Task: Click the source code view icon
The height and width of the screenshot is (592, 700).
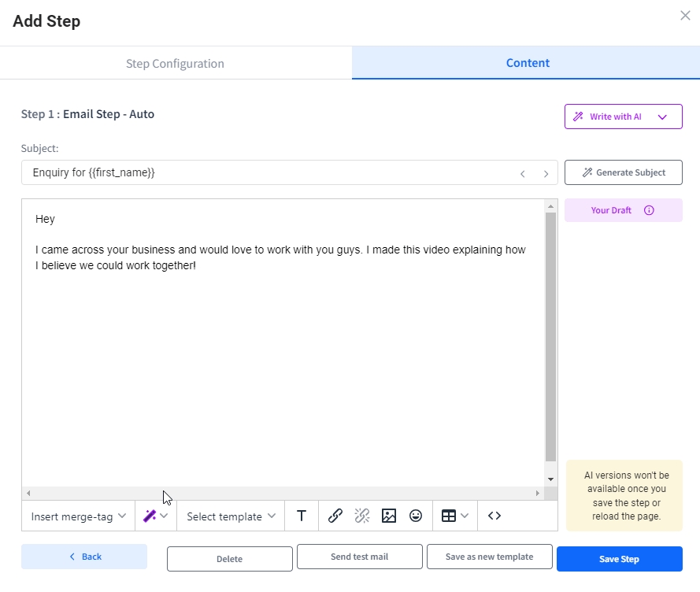Action: coord(494,516)
